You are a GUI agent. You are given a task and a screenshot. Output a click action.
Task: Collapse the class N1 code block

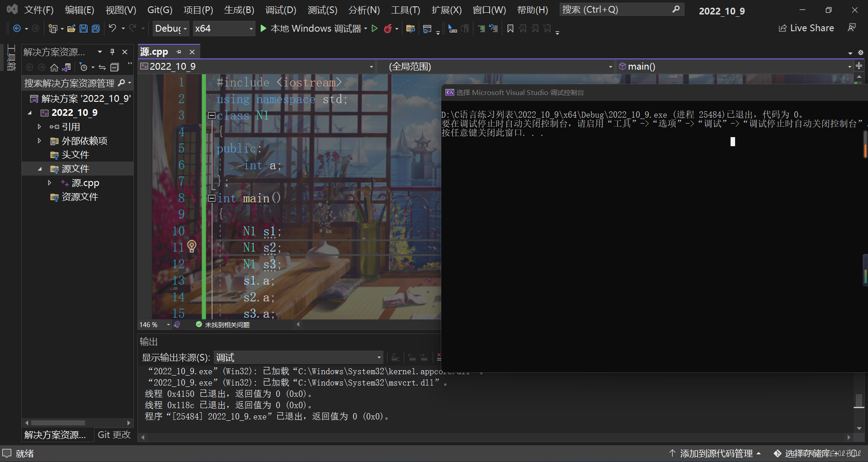pos(211,115)
